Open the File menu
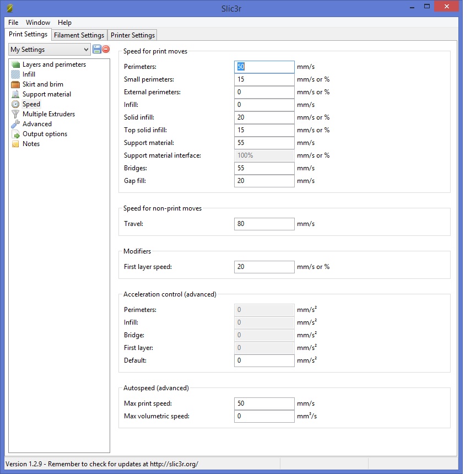The width and height of the screenshot is (476, 474). (x=13, y=23)
